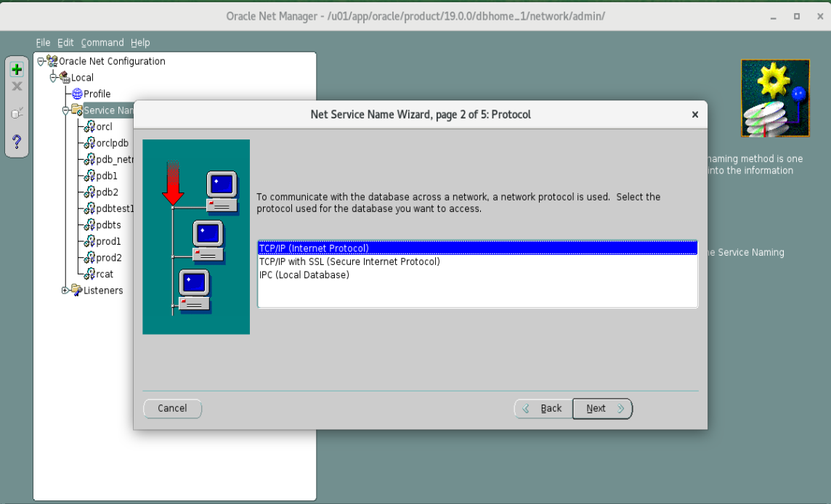Image resolution: width=831 pixels, height=504 pixels.
Task: Click the prod1 service icon
Action: pos(89,242)
